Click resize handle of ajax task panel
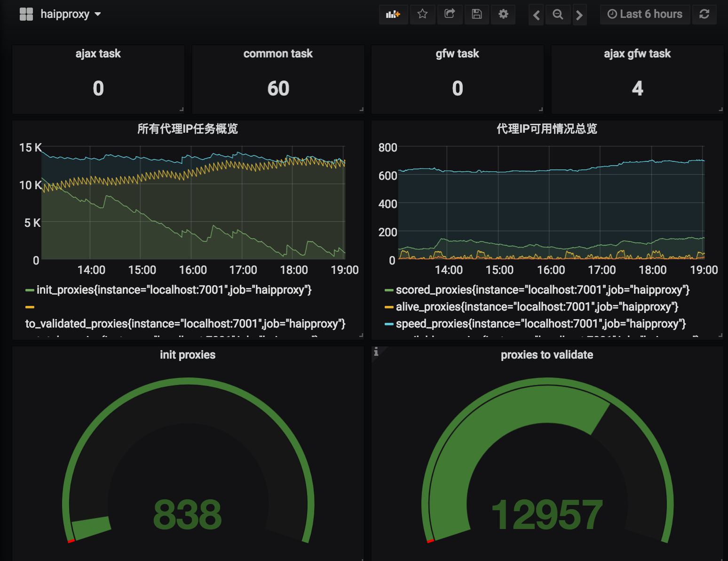This screenshot has width=728, height=561. (182, 110)
